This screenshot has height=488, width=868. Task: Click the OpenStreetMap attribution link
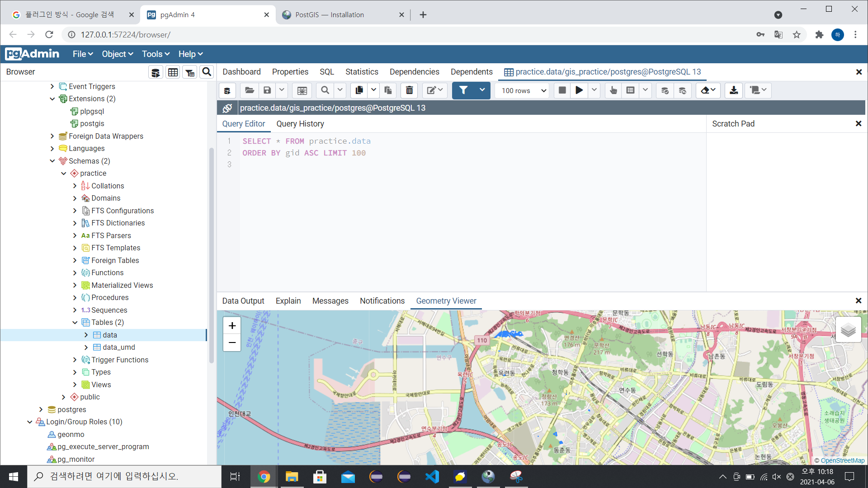coord(842,460)
